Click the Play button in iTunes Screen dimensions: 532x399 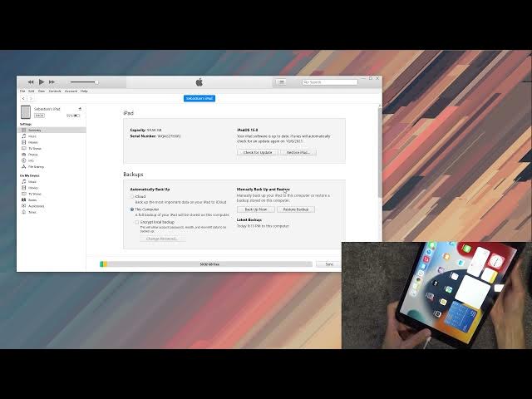click(x=42, y=81)
